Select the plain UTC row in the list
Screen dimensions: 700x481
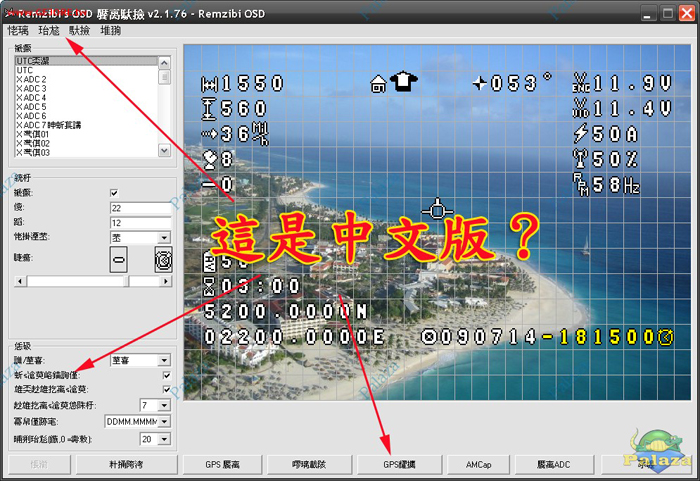tap(87, 70)
